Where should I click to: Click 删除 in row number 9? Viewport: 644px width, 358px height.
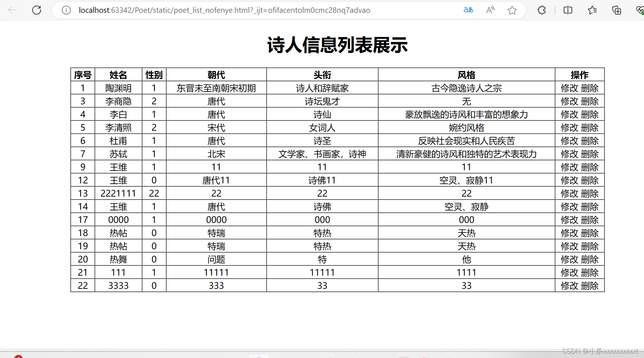pyautogui.click(x=590, y=167)
